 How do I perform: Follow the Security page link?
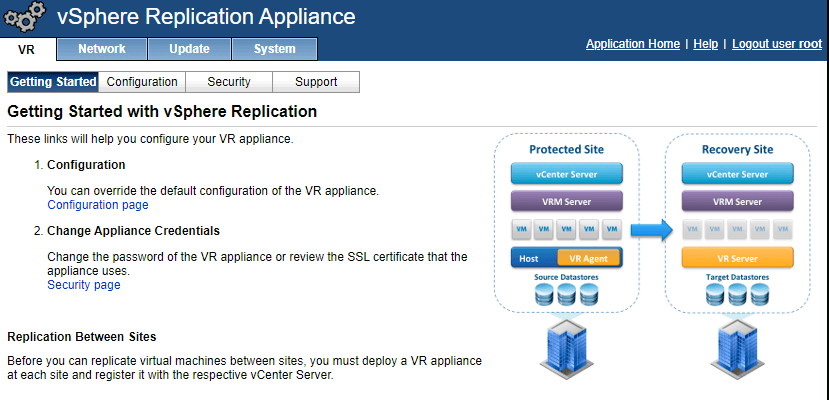(84, 285)
